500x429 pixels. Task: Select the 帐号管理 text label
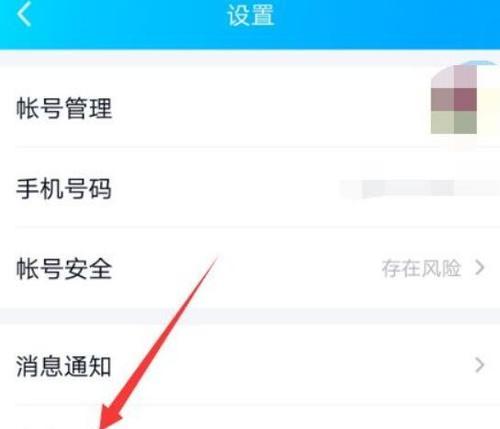[64, 108]
